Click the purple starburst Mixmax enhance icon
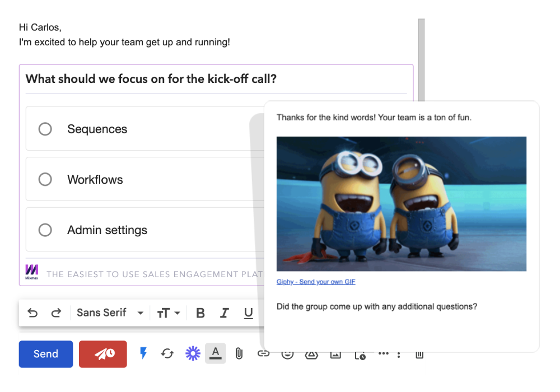 pos(193,353)
